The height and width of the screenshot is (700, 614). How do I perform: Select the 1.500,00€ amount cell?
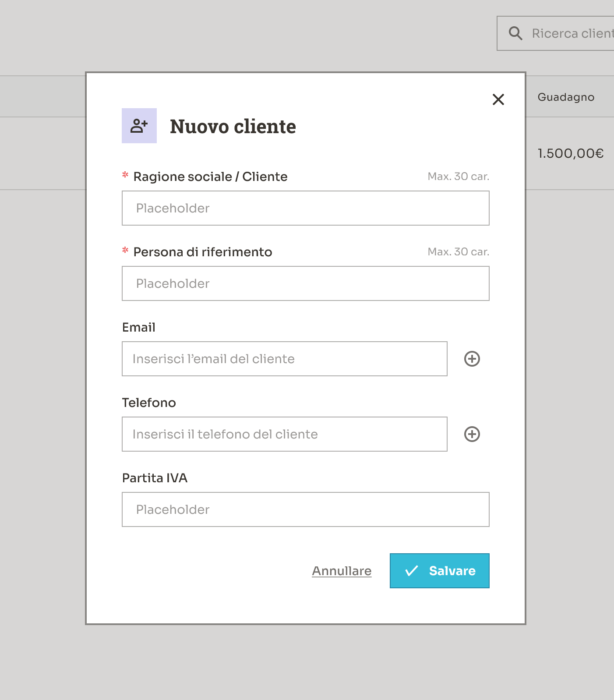coord(570,153)
